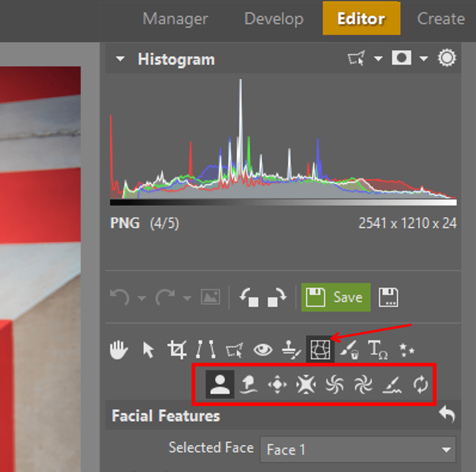The image size is (476, 472).
Task: Select the Facial Features person tool
Action: [x=220, y=384]
